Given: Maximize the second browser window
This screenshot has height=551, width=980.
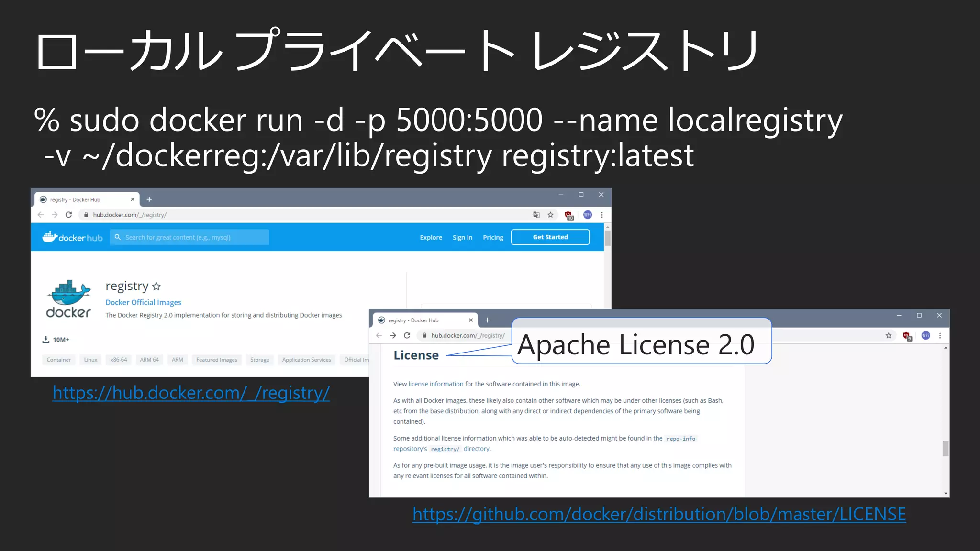Looking at the screenshot, I should pyautogui.click(x=919, y=315).
